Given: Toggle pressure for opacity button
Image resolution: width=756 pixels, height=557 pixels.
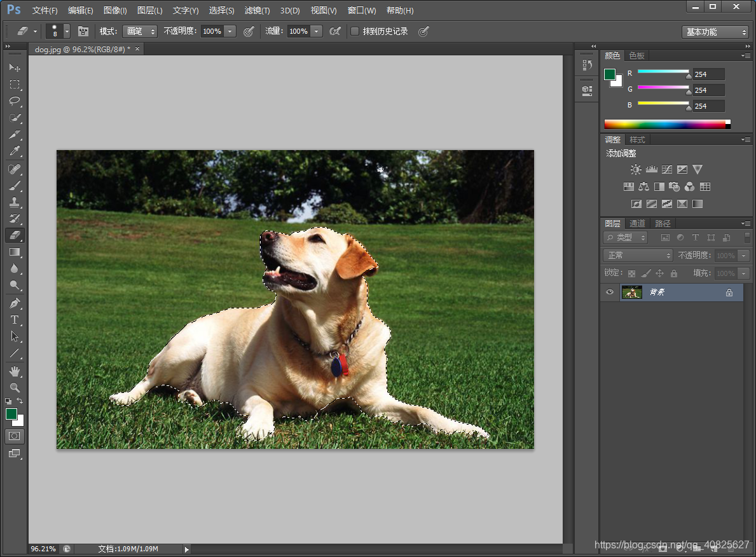Looking at the screenshot, I should click(249, 31).
